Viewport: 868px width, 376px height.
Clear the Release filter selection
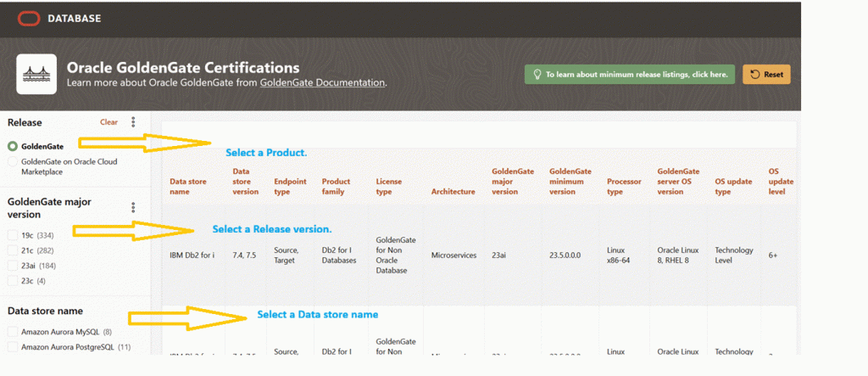pyautogui.click(x=108, y=122)
